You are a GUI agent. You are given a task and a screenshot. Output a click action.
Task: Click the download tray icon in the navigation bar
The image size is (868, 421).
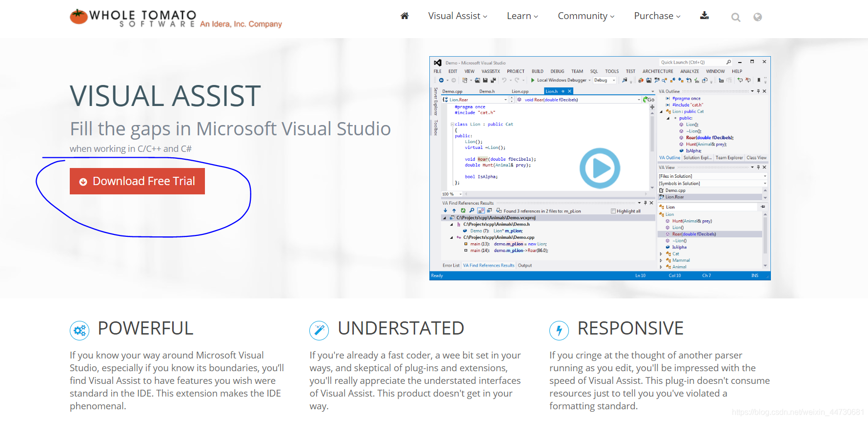pyautogui.click(x=704, y=16)
